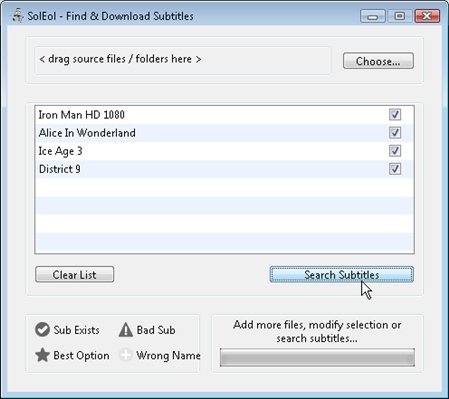Select the Alice In Wonderland list entry
The width and height of the screenshot is (449, 399).
click(224, 133)
